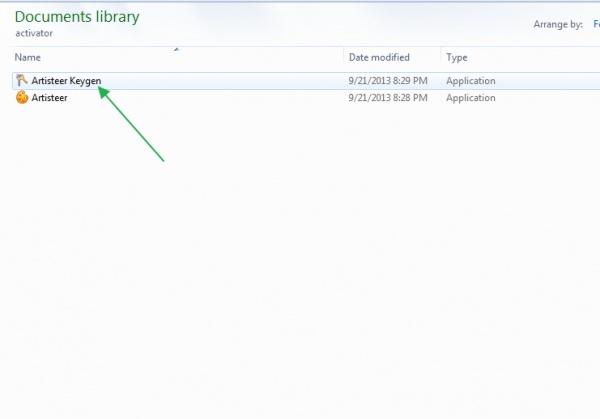Select the Artisteer file name
The width and height of the screenshot is (600, 419).
coord(49,98)
